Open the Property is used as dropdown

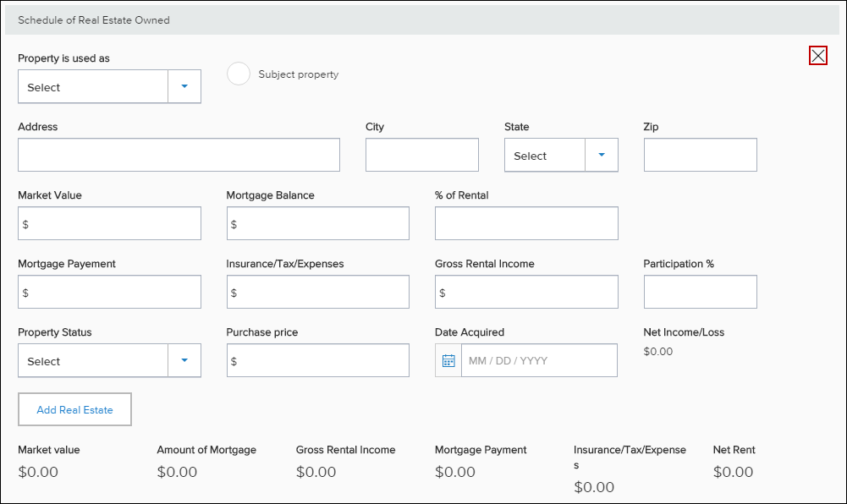(109, 86)
